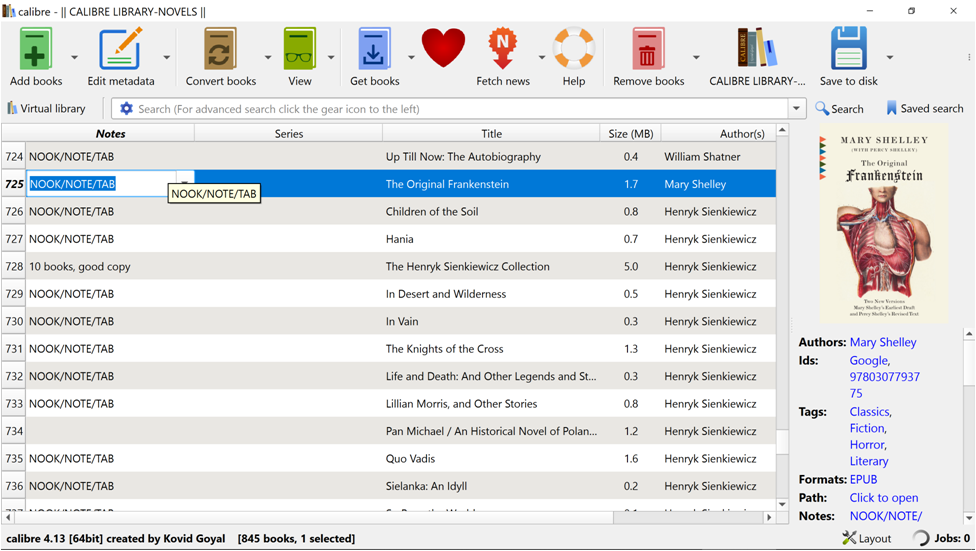Image resolution: width=976 pixels, height=551 pixels.
Task: Sort by the Series column header
Action: [289, 133]
